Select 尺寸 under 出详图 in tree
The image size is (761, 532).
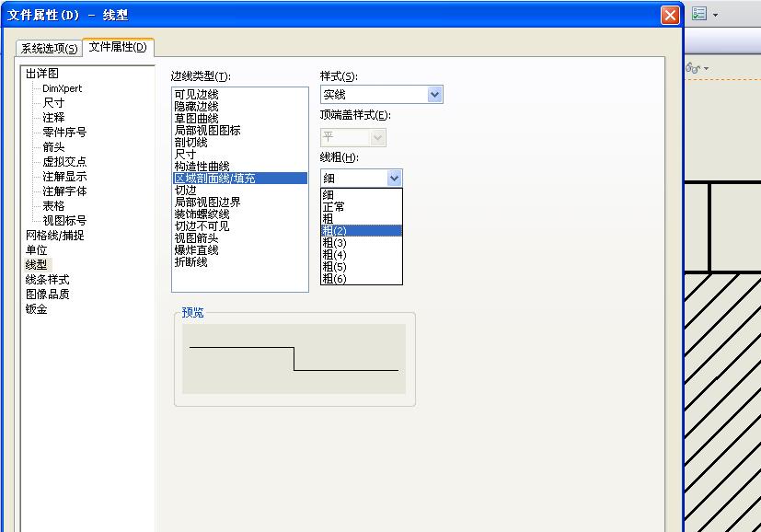click(53, 103)
